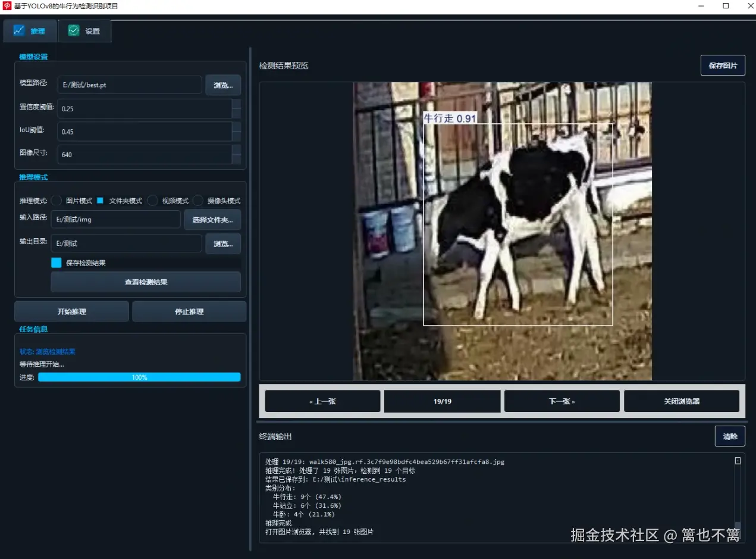The height and width of the screenshot is (559, 756).
Task: Maximize the application window
Action: tap(726, 6)
